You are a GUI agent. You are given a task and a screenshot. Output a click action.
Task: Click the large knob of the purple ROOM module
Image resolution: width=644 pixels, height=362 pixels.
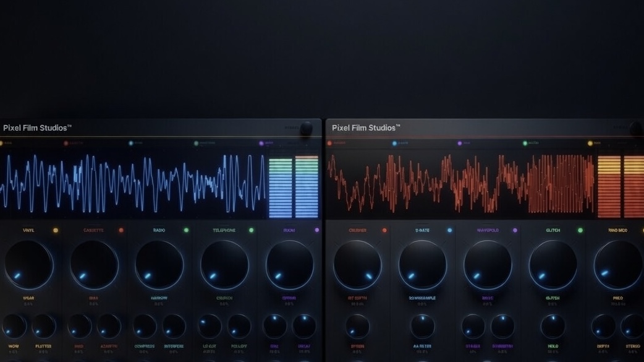[290, 265]
